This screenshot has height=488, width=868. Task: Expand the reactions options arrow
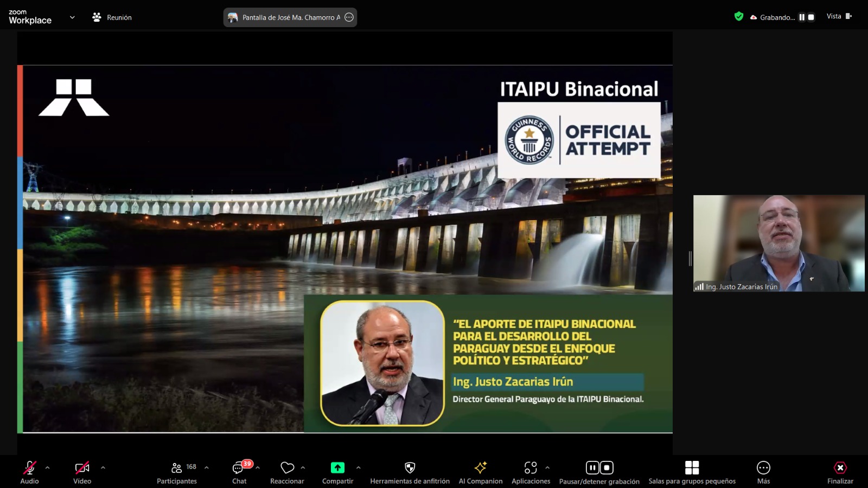click(x=303, y=467)
